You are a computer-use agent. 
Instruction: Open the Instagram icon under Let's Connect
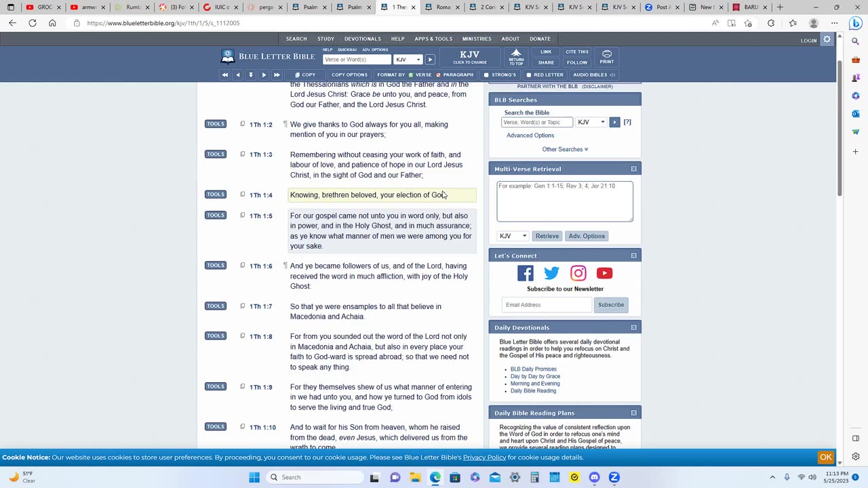[x=578, y=273]
